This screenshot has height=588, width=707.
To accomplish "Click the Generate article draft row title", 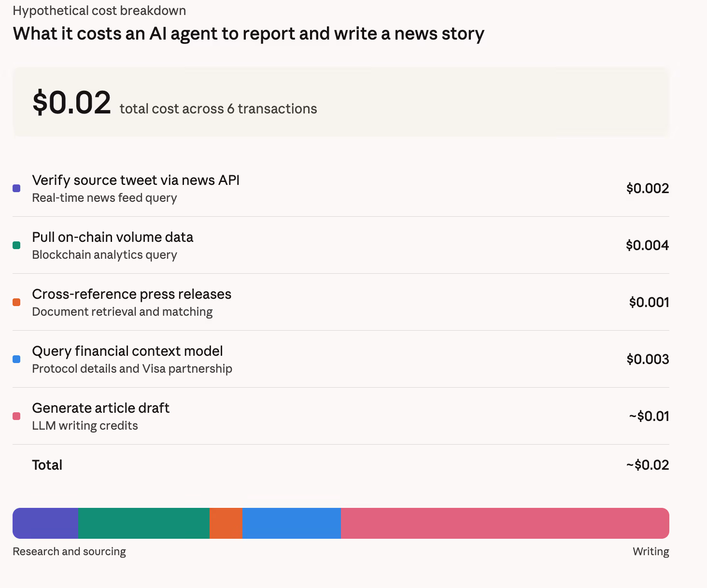I will click(100, 408).
